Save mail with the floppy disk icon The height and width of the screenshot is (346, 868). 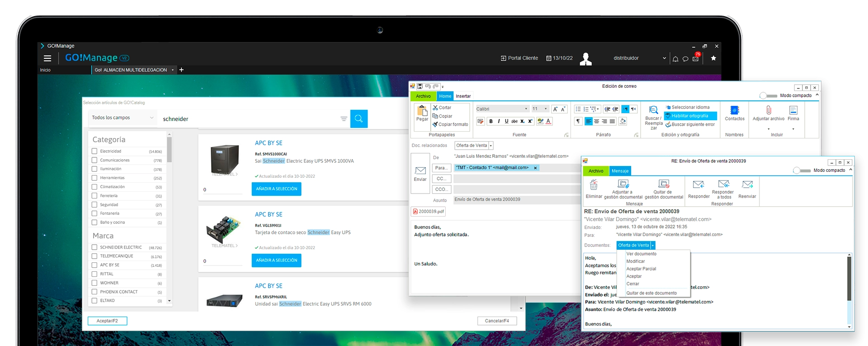pyautogui.click(x=420, y=86)
